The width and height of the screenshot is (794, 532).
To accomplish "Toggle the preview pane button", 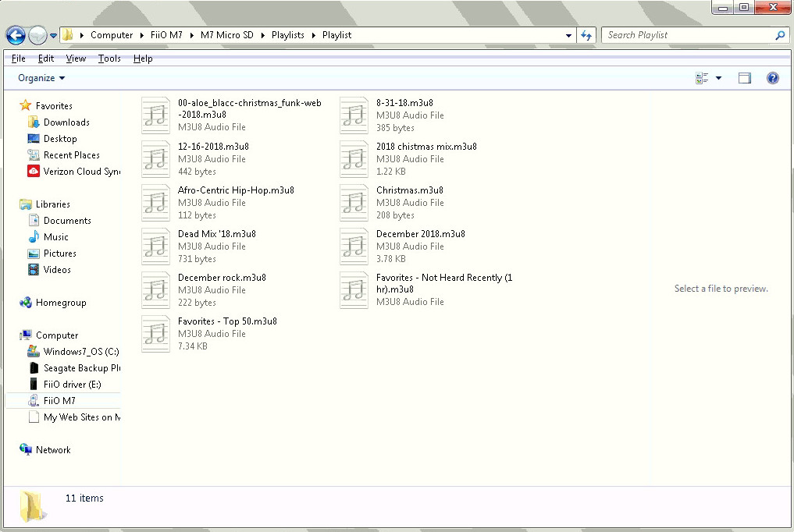I will [744, 78].
